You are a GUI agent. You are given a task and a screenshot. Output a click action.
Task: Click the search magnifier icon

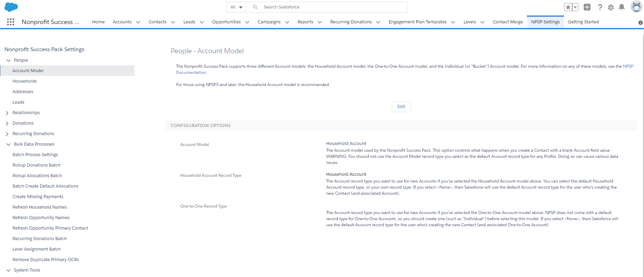point(255,7)
